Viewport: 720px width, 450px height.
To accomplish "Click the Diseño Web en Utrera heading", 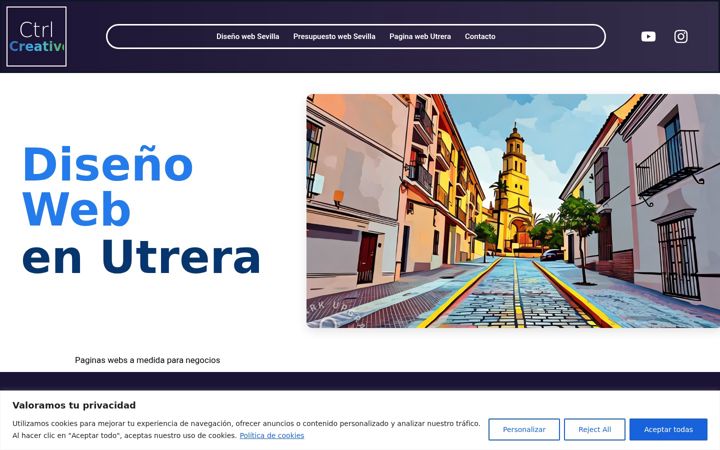I will [x=141, y=210].
